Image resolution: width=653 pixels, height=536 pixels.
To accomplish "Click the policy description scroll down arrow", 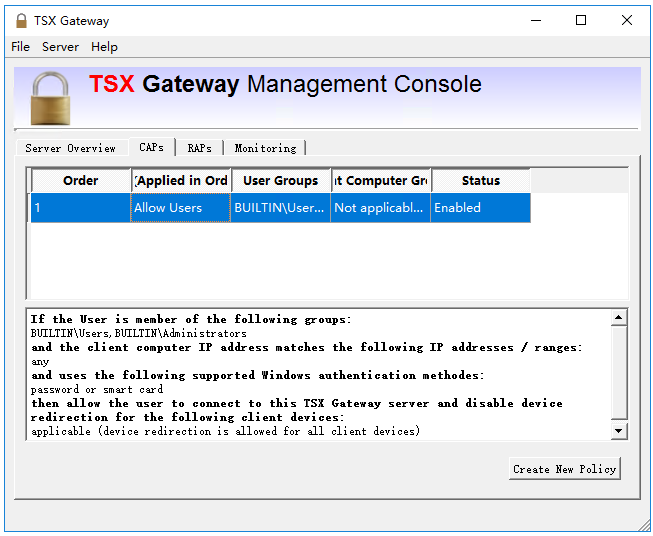I will point(619,431).
